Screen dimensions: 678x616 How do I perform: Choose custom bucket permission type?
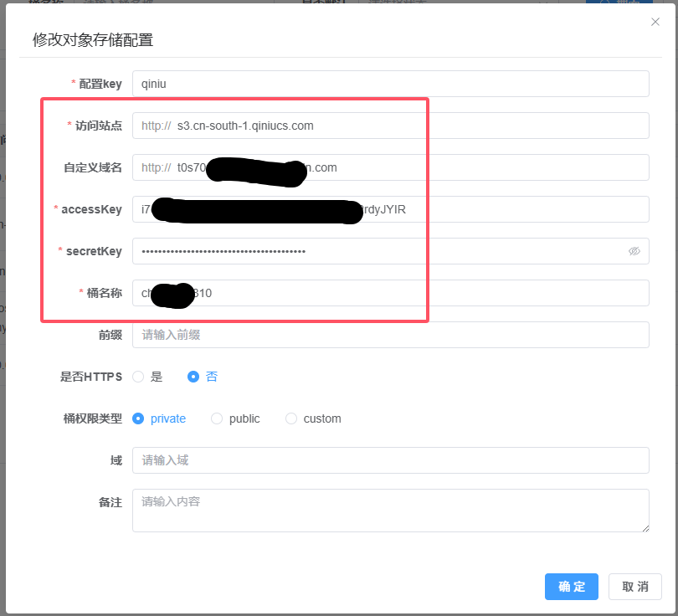coord(314,418)
